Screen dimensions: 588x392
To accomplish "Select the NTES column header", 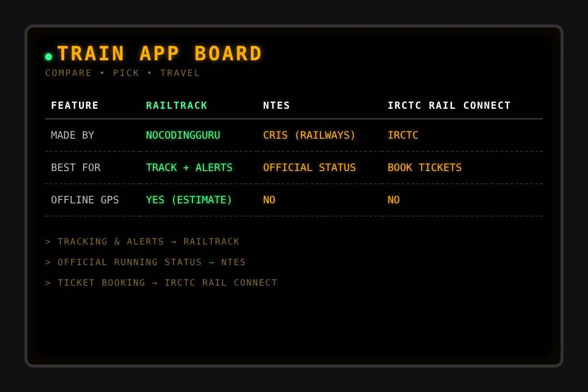I will coord(277,105).
